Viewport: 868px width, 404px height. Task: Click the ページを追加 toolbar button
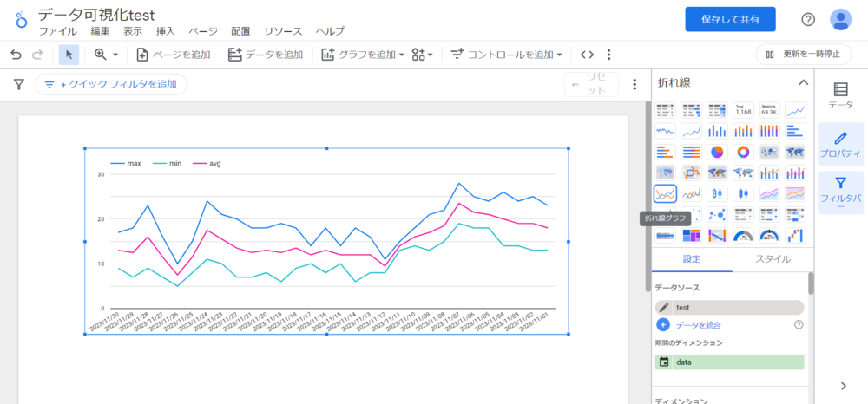[174, 55]
